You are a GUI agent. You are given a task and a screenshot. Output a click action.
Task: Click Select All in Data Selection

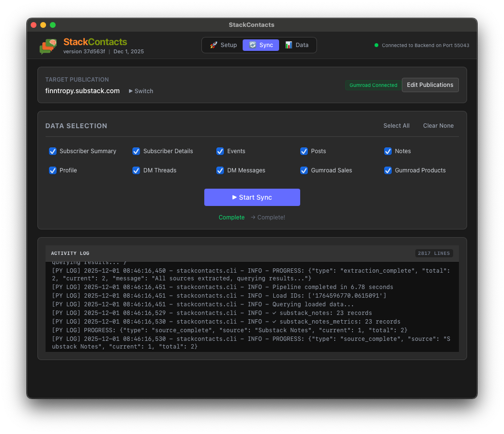396,126
